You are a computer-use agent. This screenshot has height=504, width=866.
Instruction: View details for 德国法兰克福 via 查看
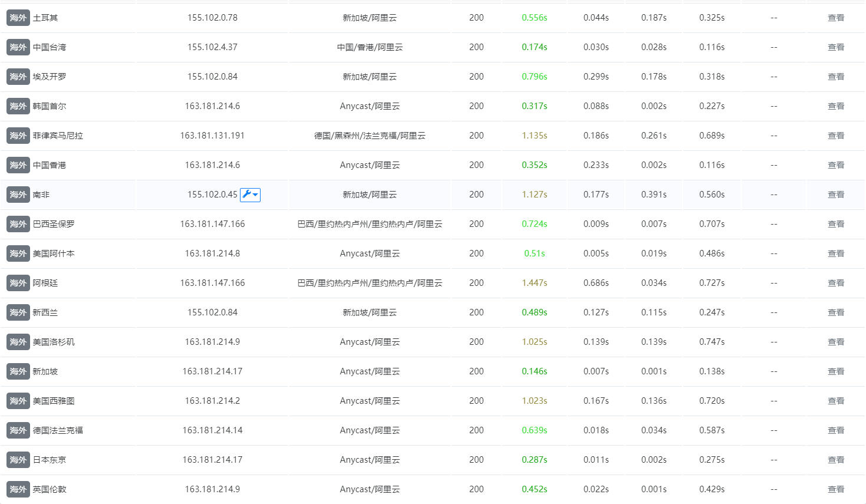[836, 430]
